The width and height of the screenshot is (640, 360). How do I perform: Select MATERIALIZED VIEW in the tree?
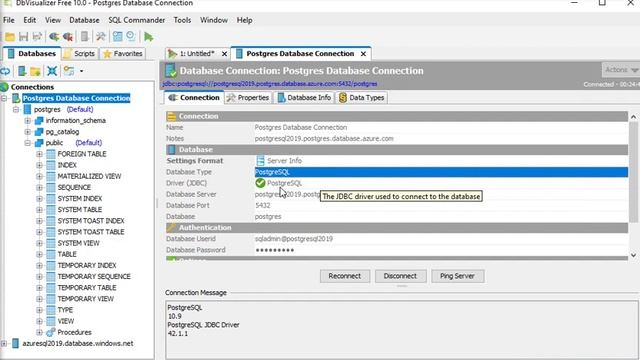click(x=89, y=176)
